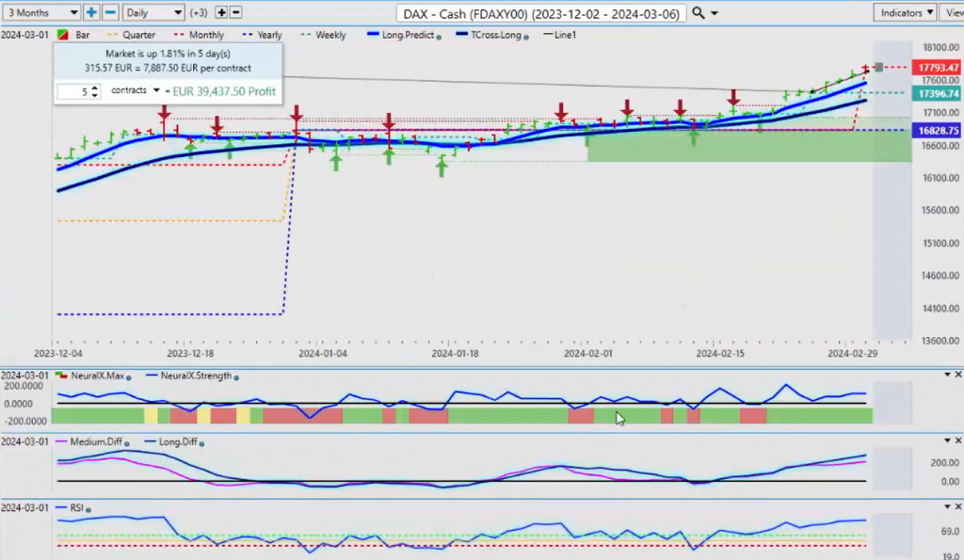Close the RSI indicator panel
This screenshot has width=964, height=560.
(x=957, y=507)
